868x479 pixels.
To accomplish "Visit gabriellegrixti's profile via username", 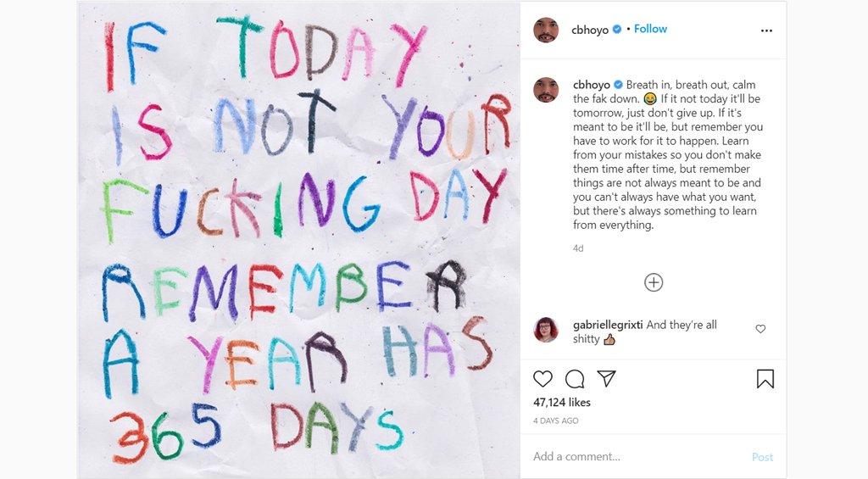I will pos(609,325).
